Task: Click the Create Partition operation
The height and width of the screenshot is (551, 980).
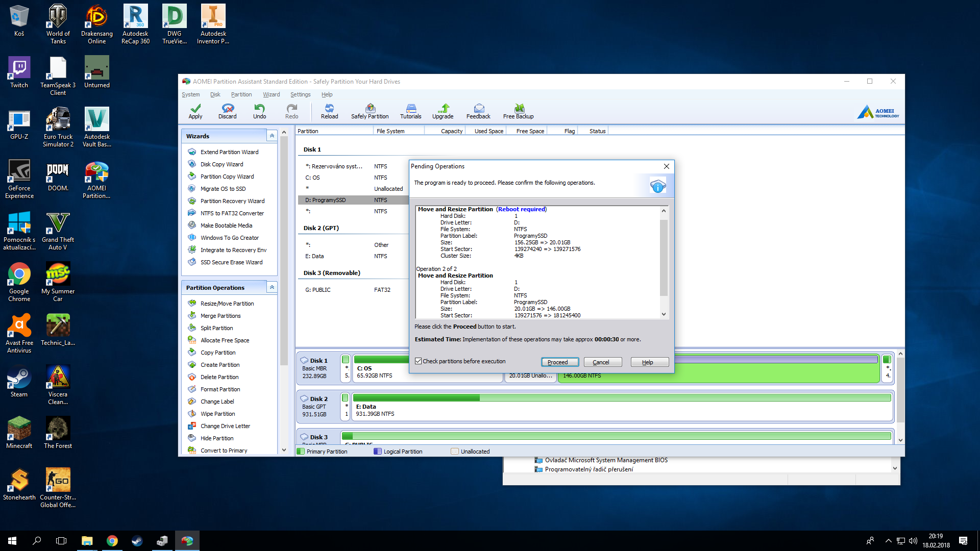Action: [220, 365]
